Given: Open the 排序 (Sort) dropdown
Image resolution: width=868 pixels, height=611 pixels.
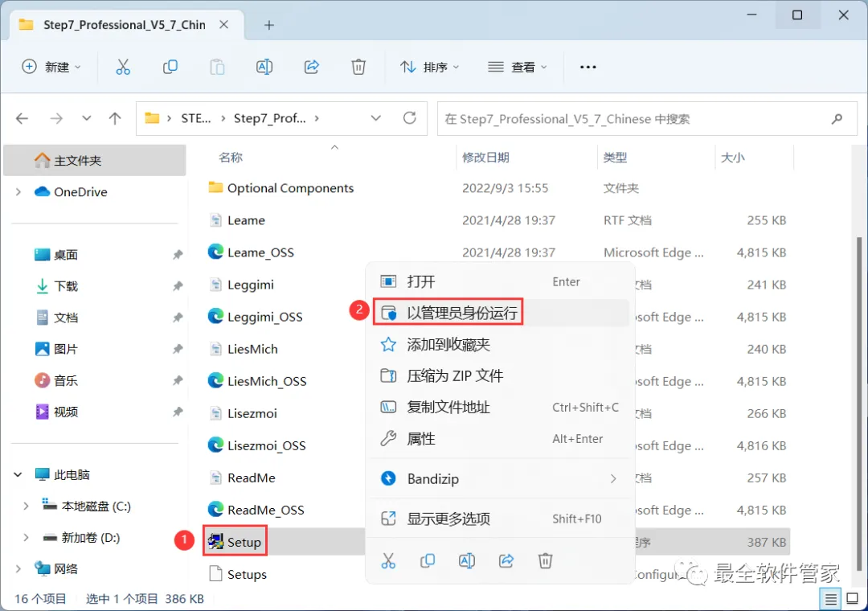Looking at the screenshot, I should pyautogui.click(x=429, y=67).
